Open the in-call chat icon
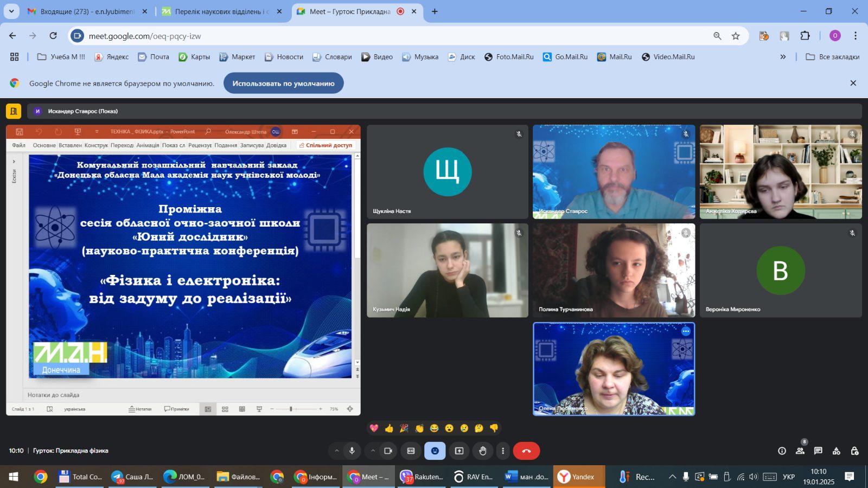This screenshot has height=488, width=868. [x=818, y=451]
